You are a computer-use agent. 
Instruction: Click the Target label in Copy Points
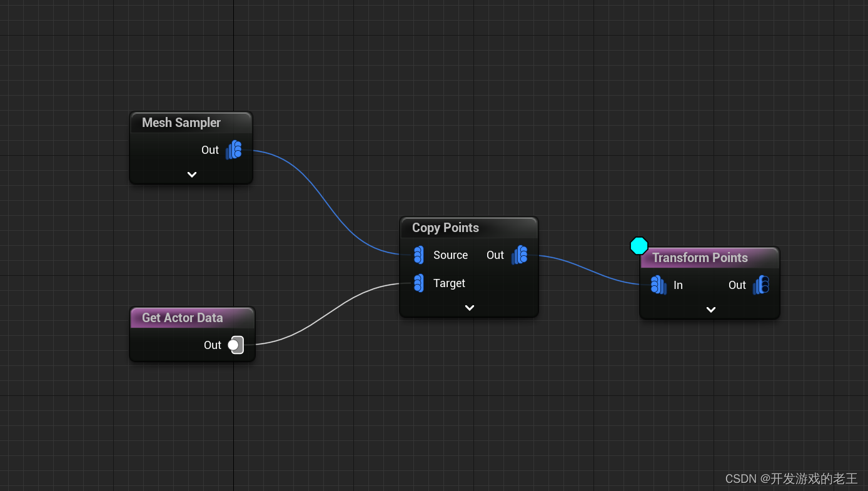click(x=449, y=283)
